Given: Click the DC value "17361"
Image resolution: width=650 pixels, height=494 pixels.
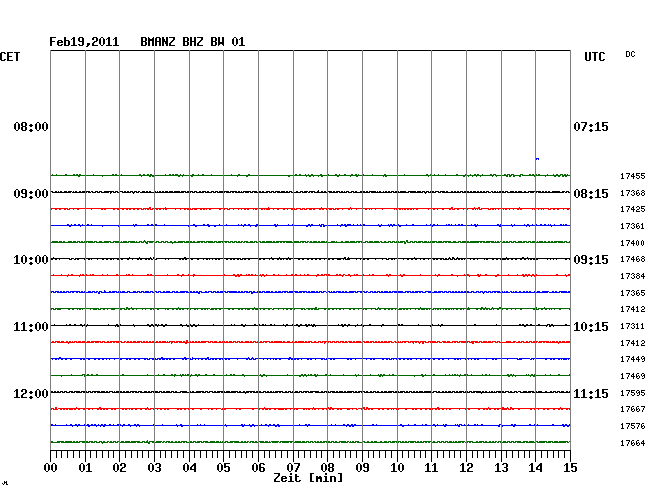Looking at the screenshot, I should 633,226.
